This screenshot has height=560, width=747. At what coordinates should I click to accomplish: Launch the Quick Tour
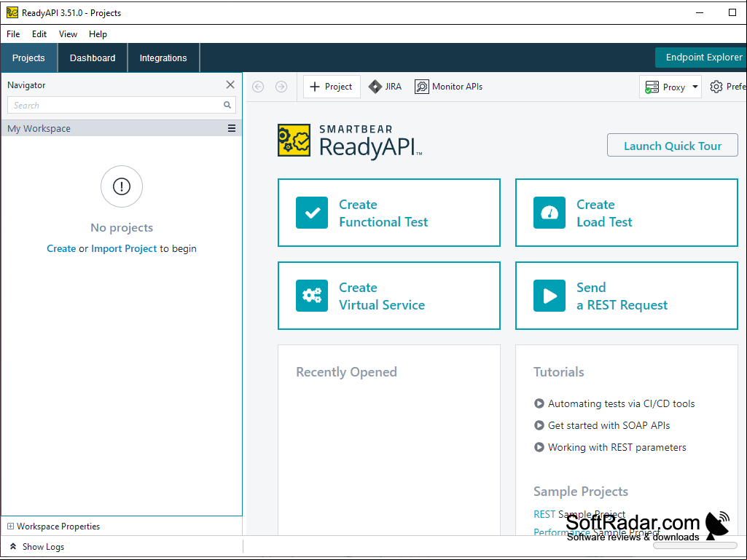coord(672,145)
